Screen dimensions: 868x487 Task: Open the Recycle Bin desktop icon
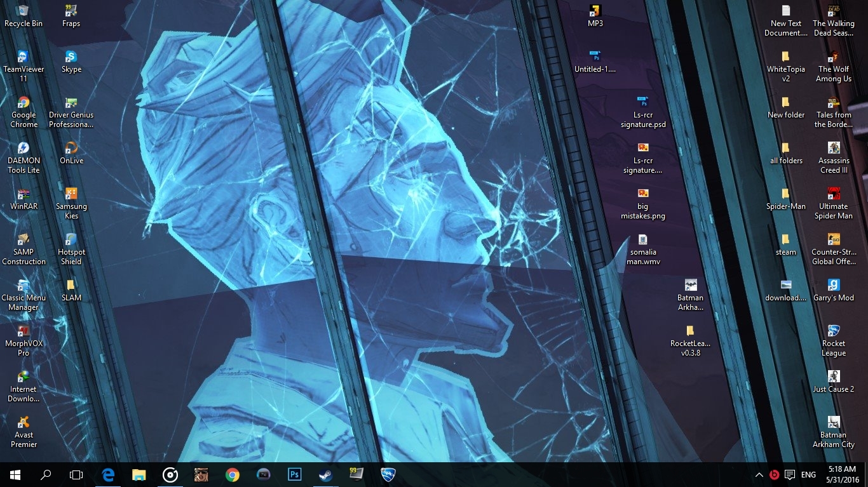24,17
